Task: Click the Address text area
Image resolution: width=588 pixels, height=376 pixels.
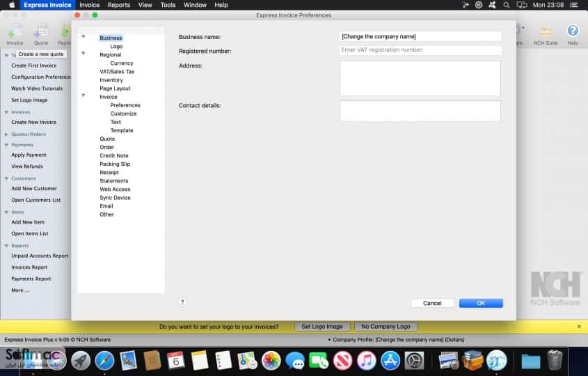Action: tap(420, 78)
